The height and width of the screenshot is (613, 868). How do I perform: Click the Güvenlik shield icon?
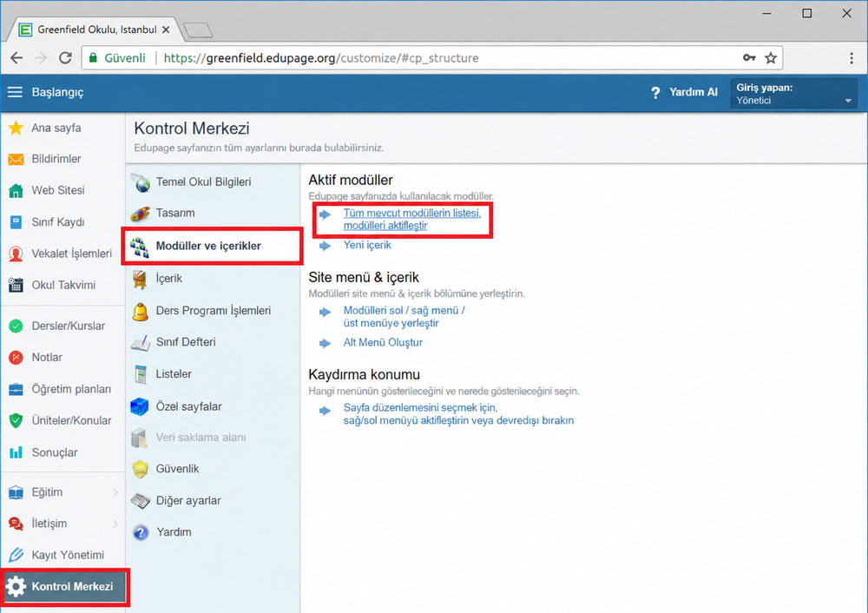[x=141, y=469]
